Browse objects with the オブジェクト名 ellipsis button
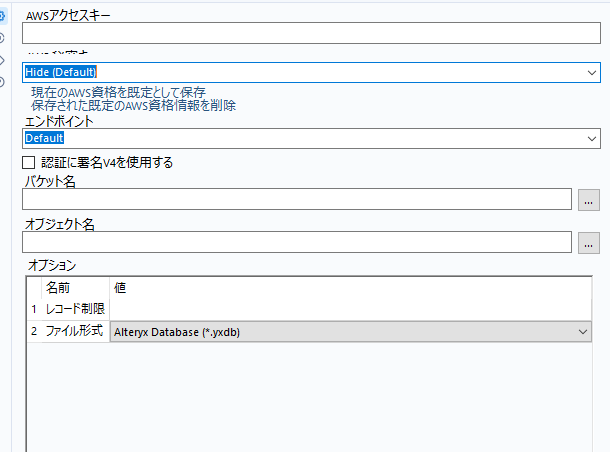Screen dimensions: 610x452 coord(589,243)
